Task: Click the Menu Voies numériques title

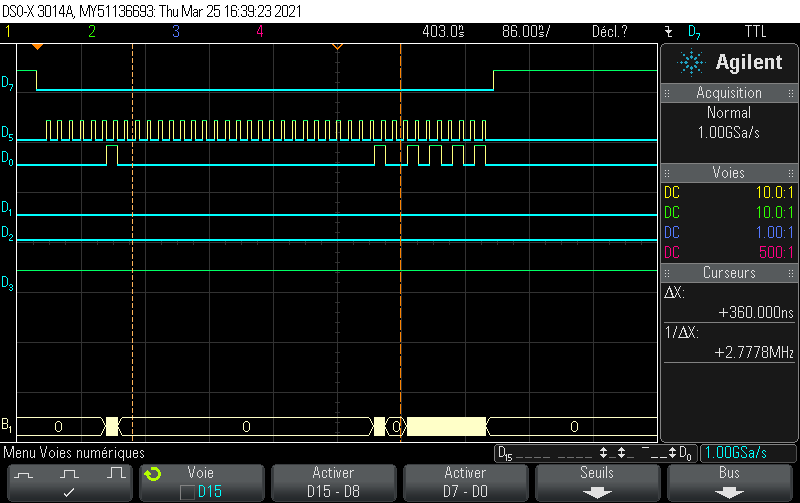Action: pos(74,453)
